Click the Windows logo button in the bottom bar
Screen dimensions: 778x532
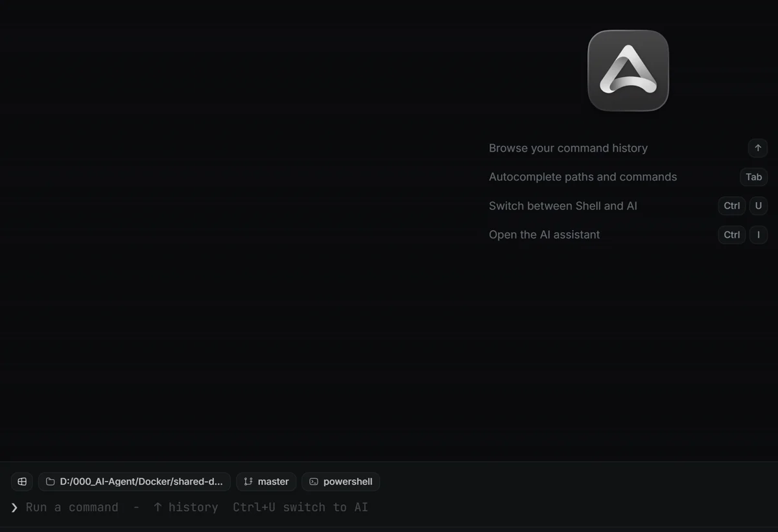pyautogui.click(x=22, y=481)
